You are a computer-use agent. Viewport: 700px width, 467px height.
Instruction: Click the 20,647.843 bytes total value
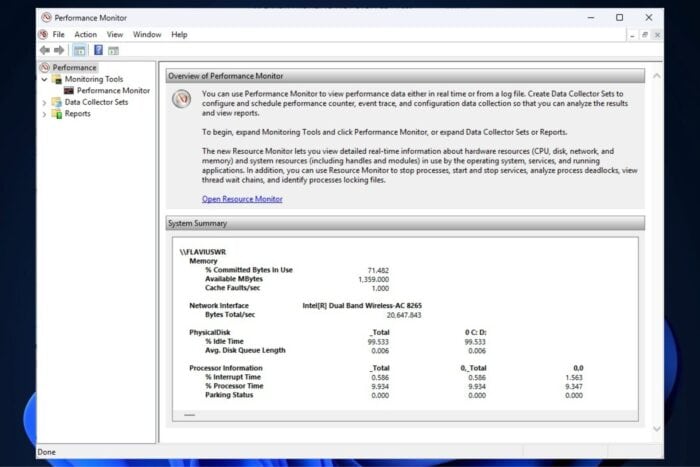[404, 315]
